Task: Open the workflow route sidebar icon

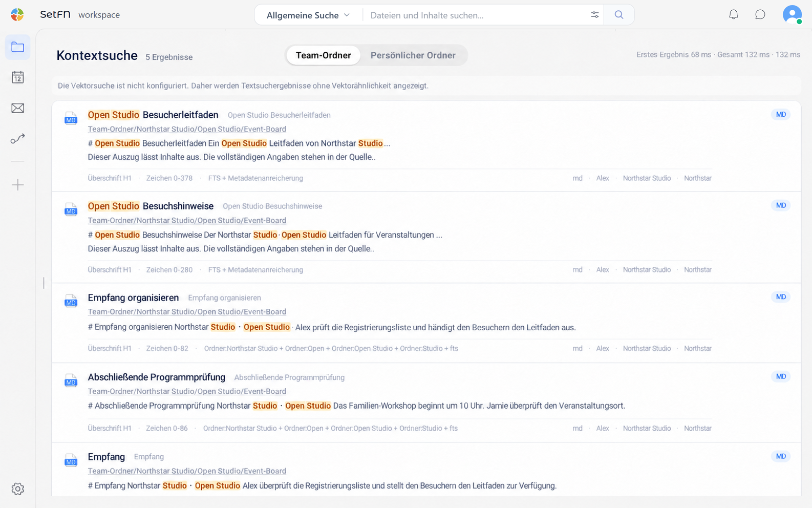Action: (x=18, y=139)
